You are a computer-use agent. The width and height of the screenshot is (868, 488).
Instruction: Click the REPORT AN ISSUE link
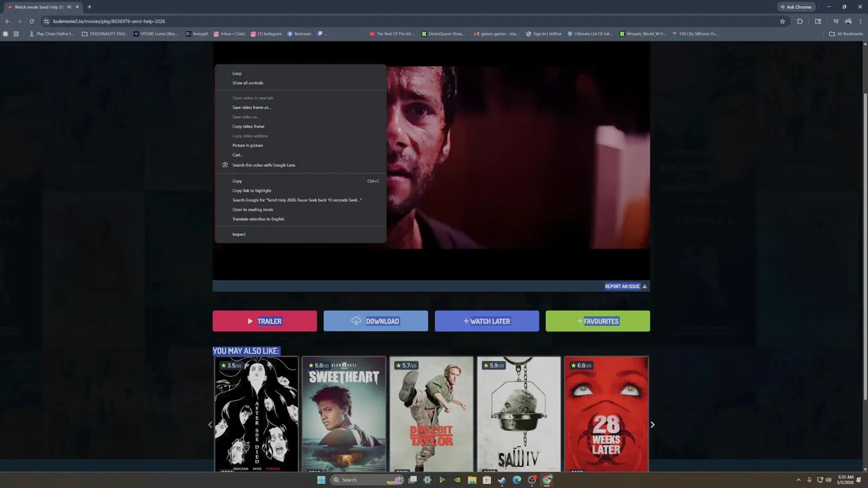(x=626, y=286)
